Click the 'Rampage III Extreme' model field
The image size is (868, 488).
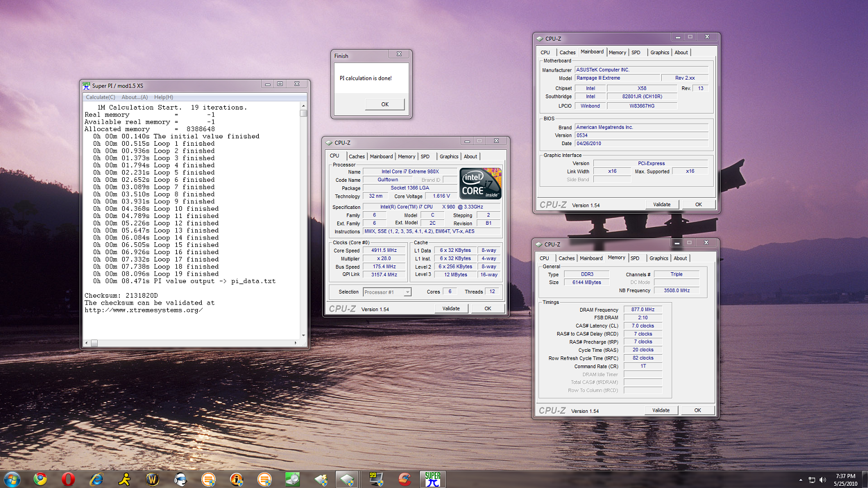[x=618, y=78]
